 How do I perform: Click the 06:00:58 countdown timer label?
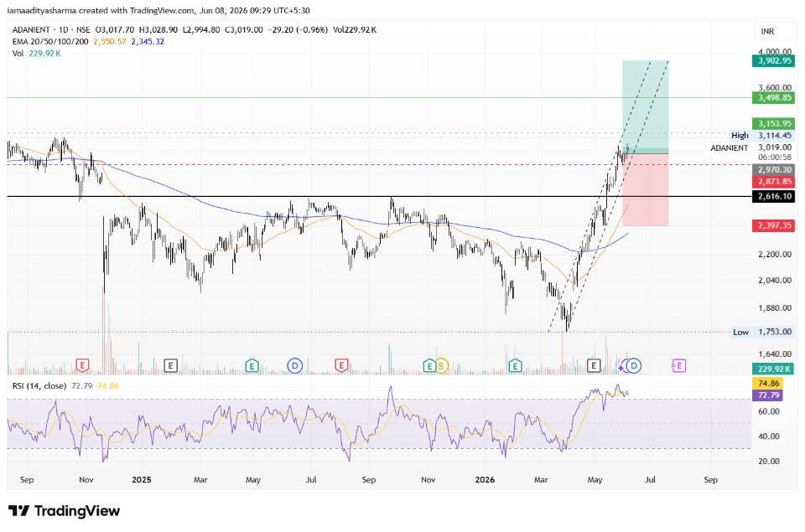[x=775, y=158]
